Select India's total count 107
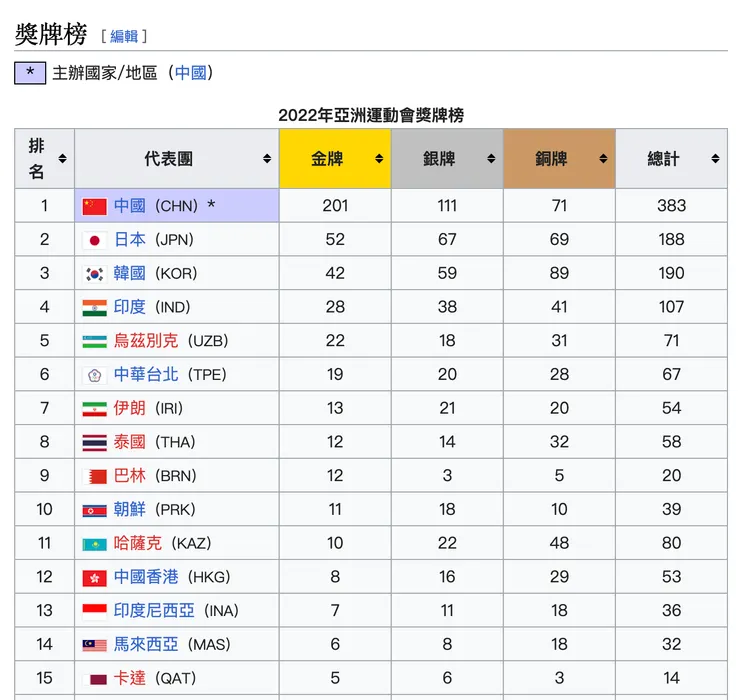 tap(672, 307)
